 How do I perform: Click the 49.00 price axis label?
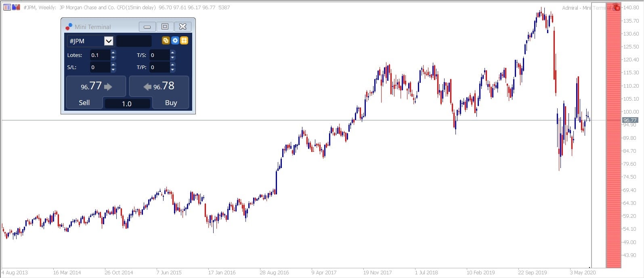coord(631,242)
